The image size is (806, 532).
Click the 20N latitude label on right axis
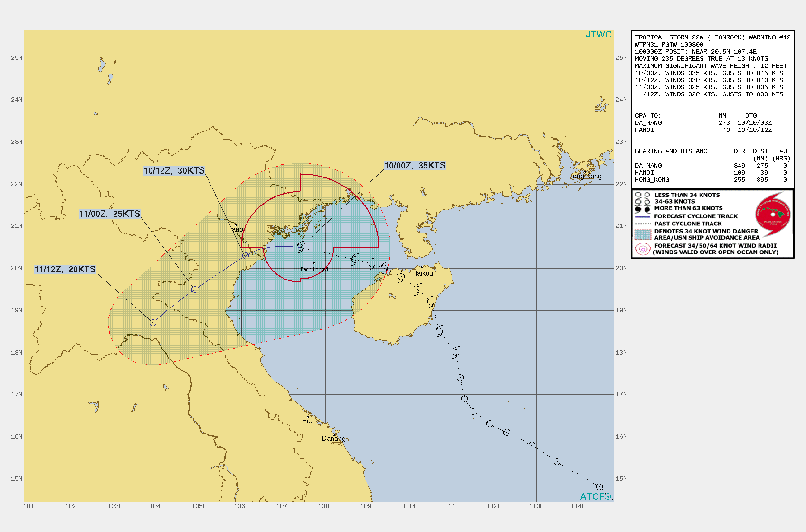click(621, 268)
